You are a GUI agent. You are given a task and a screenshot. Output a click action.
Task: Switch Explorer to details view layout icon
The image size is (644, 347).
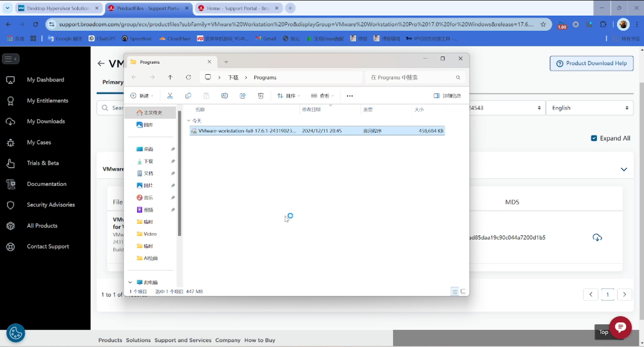coord(454,291)
